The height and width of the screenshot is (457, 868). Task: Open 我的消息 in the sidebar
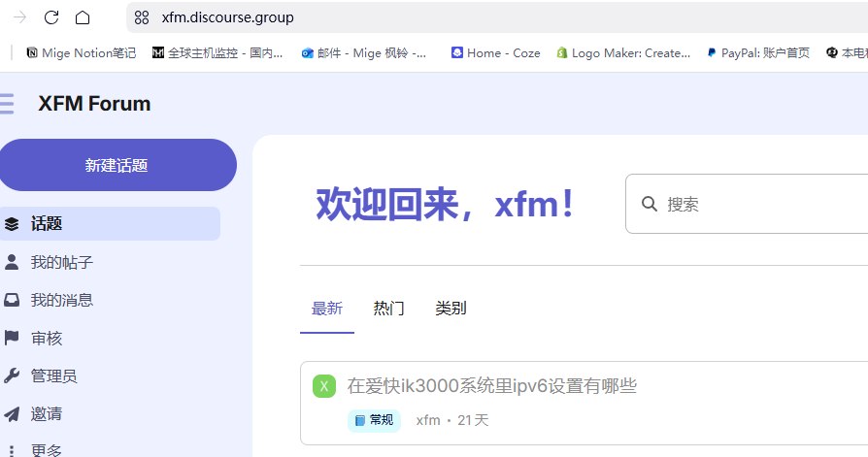[62, 300]
